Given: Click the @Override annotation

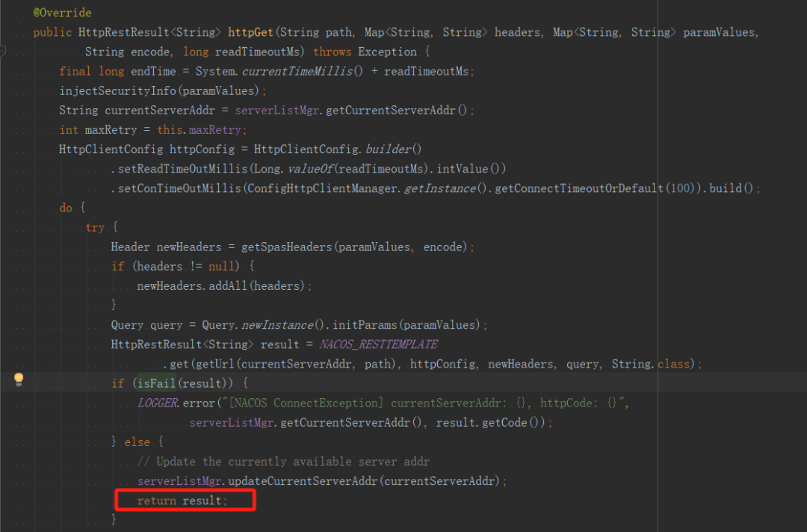Looking at the screenshot, I should (62, 13).
